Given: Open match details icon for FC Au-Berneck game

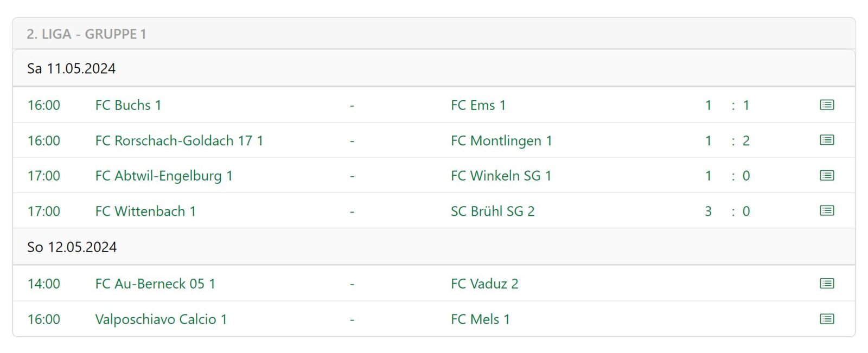Looking at the screenshot, I should pos(827,283).
